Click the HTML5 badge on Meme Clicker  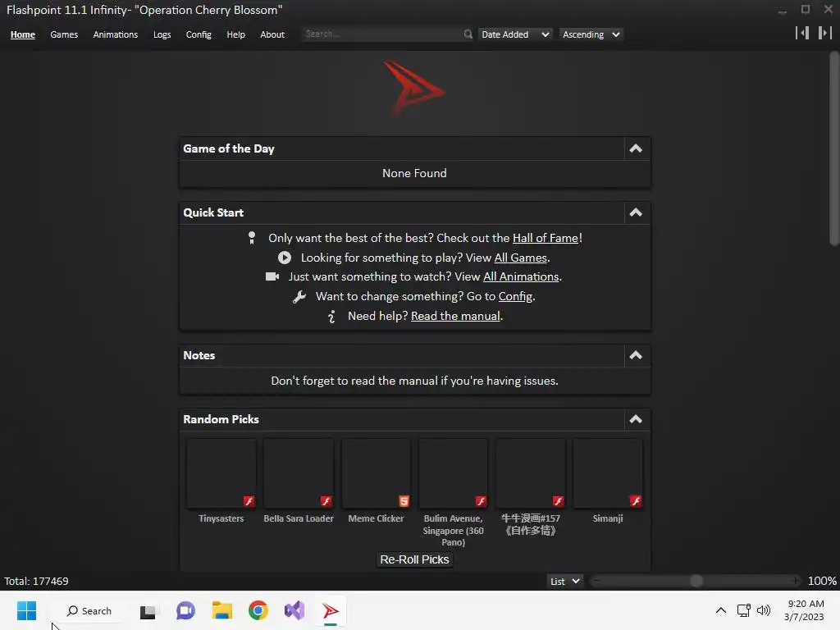(404, 501)
